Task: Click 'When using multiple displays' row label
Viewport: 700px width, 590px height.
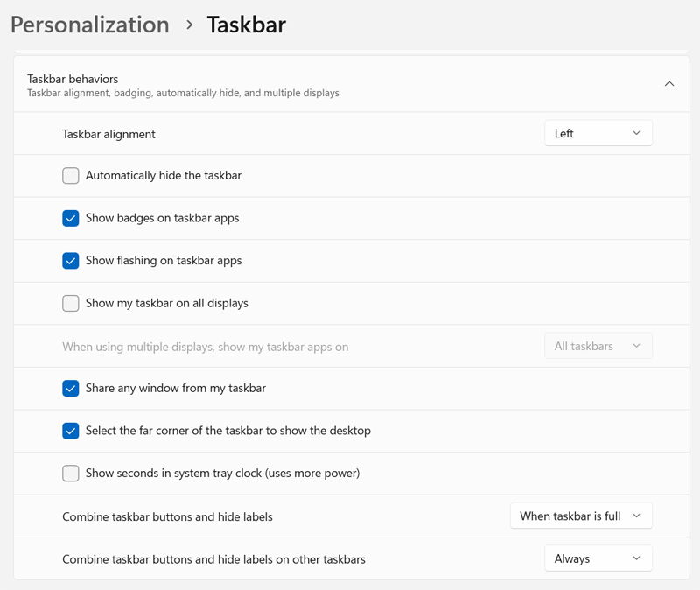Action: click(x=205, y=347)
